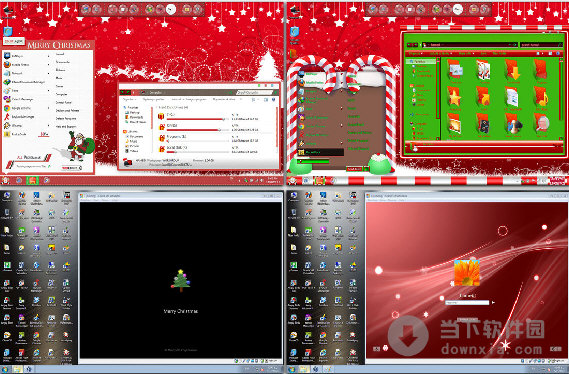This screenshot has height=374, width=569.
Task: Open Explorer folder on bottom-right blue taskbar
Action: pos(304,369)
